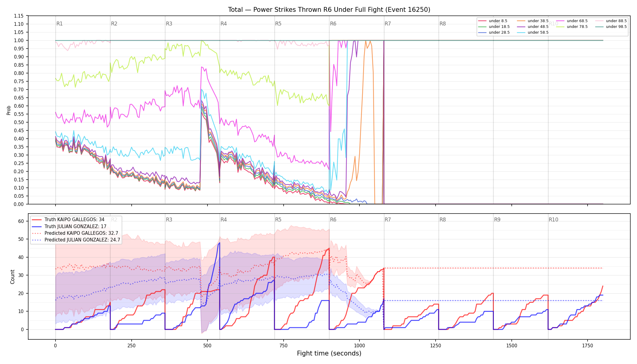
Task: Click the 750 tick on time axis
Action: [x=284, y=345]
